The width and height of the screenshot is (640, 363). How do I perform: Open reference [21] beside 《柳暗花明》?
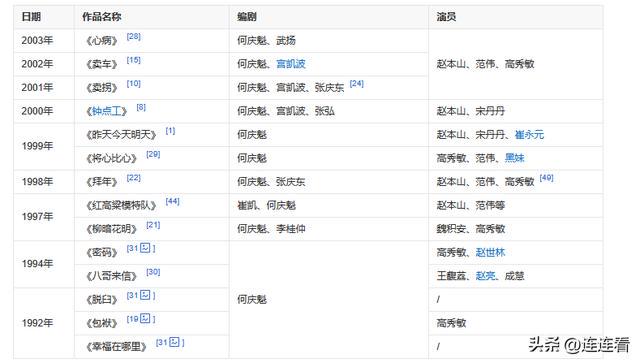point(153,225)
